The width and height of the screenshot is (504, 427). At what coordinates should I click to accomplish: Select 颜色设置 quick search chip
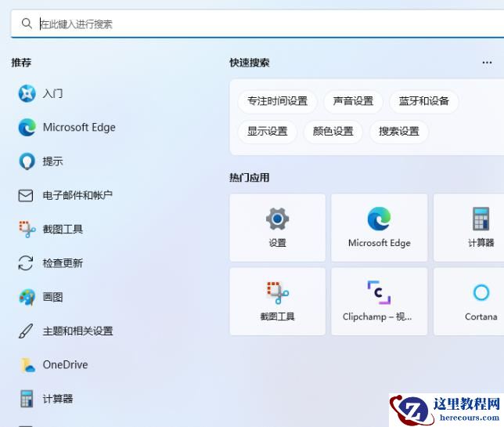point(333,132)
